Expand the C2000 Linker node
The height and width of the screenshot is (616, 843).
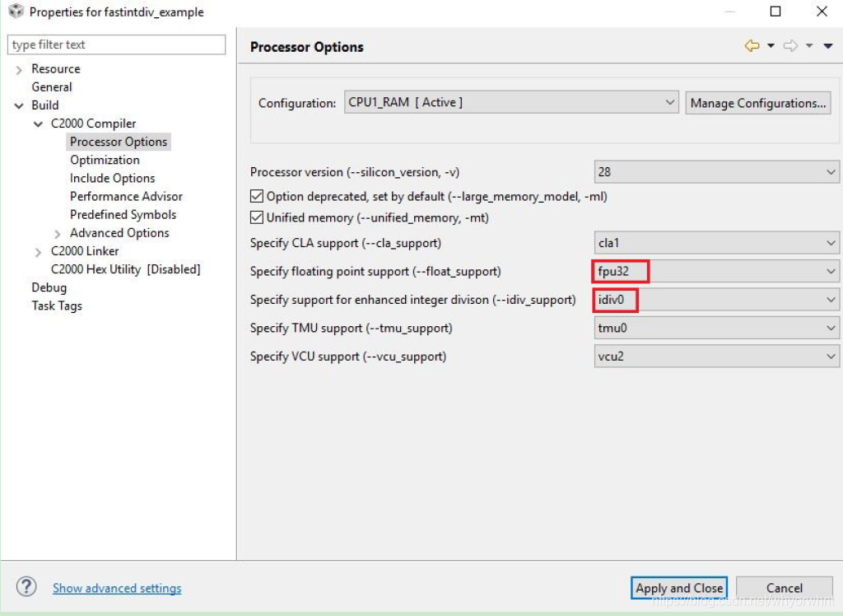point(38,252)
